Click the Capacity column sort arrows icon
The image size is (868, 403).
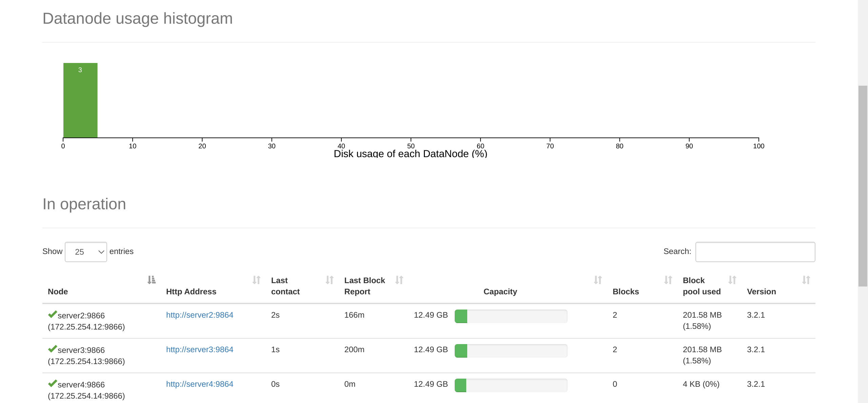coord(598,280)
